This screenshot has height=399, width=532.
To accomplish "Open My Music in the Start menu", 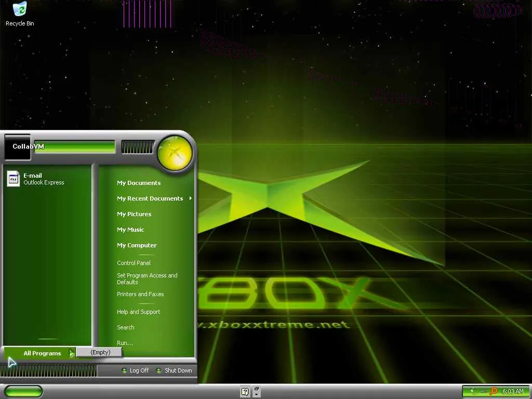I will (x=130, y=230).
